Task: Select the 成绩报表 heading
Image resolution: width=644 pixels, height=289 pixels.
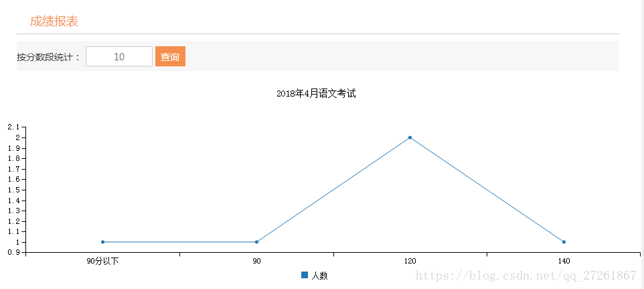Action: coord(54,21)
